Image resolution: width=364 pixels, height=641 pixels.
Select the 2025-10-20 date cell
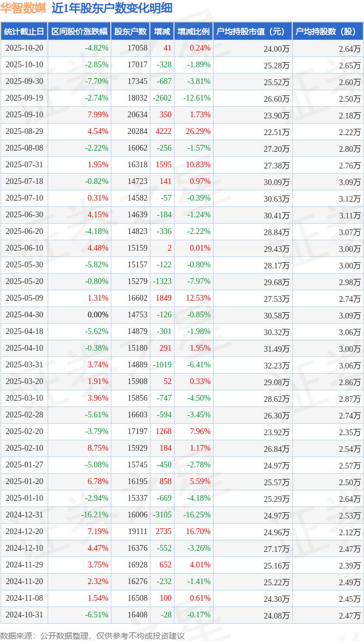click(24, 48)
